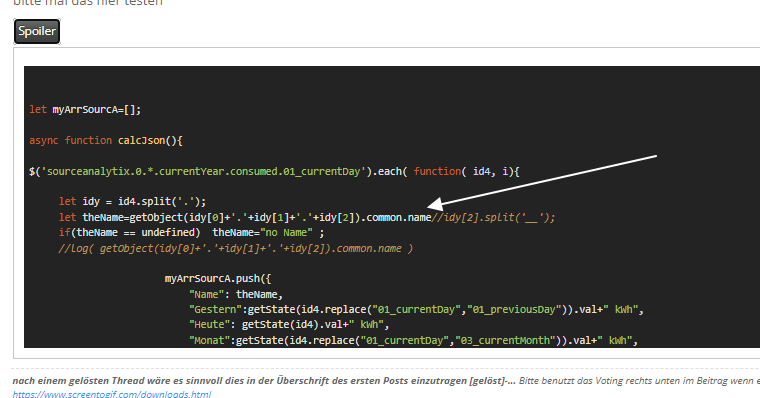760x398 pixels.
Task: Click the 'bitte mal das hier testen' text
Action: (88, 3)
